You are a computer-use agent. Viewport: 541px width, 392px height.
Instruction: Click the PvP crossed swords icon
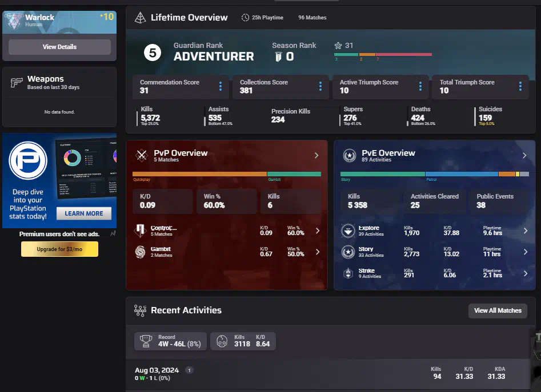pos(141,156)
